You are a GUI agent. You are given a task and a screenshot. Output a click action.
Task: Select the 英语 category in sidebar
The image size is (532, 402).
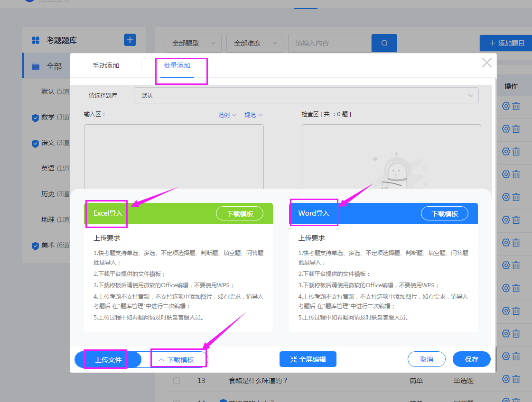pyautogui.click(x=55, y=168)
